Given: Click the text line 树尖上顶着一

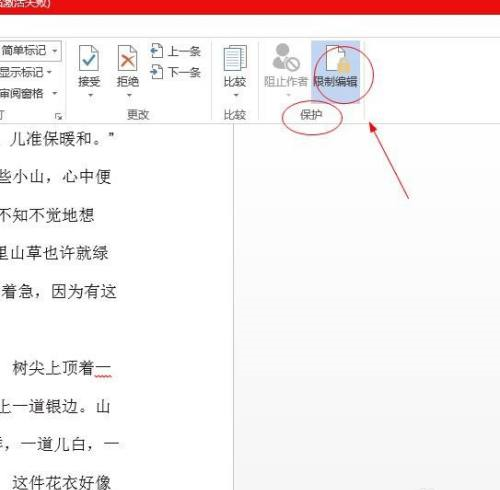Looking at the screenshot, I should click(x=62, y=368).
